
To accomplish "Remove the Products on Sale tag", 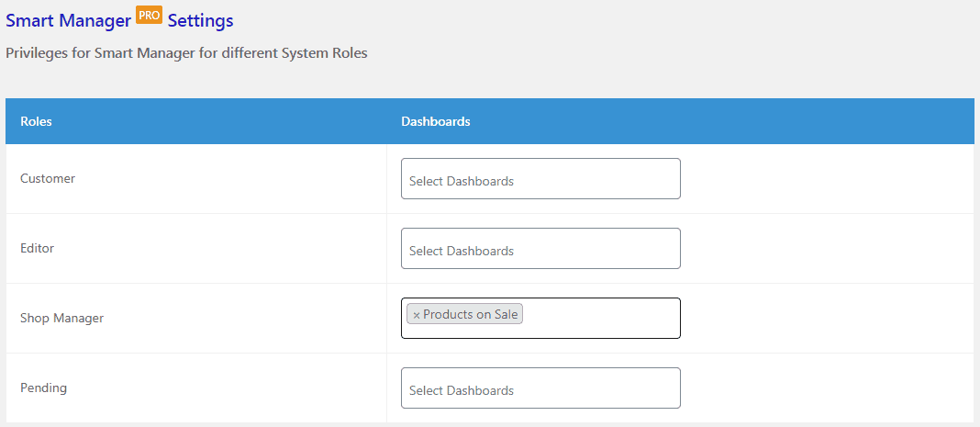I will (417, 315).
